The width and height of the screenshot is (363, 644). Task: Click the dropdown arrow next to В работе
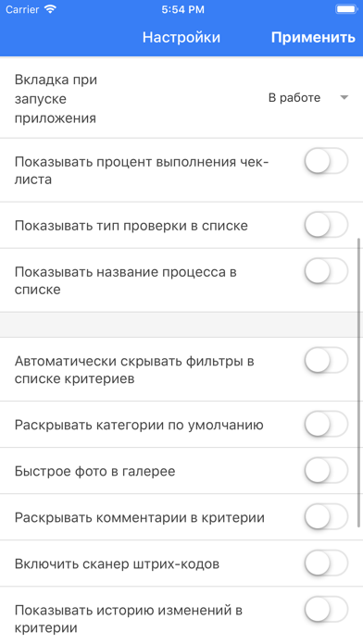point(344,98)
